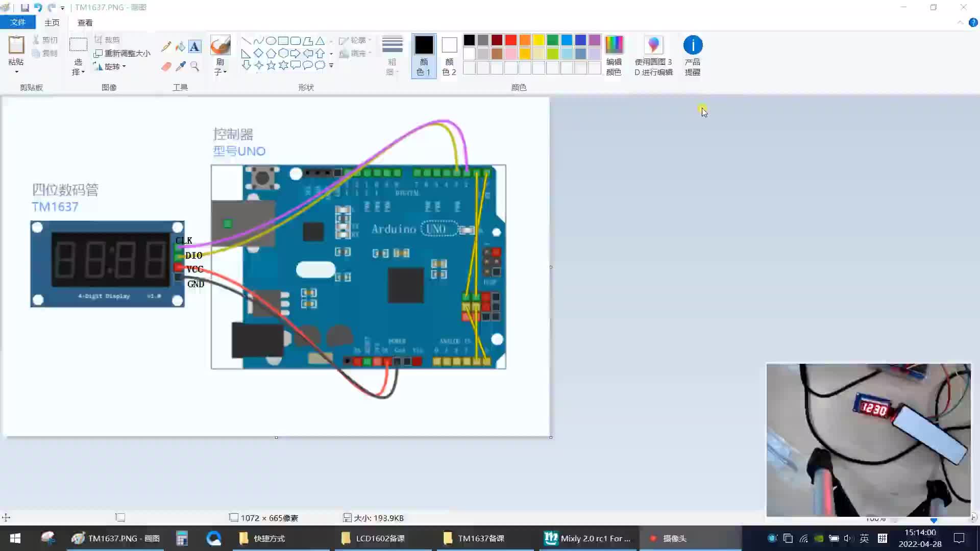980x551 pixels.
Task: Choose the curve shape
Action: pyautogui.click(x=258, y=41)
